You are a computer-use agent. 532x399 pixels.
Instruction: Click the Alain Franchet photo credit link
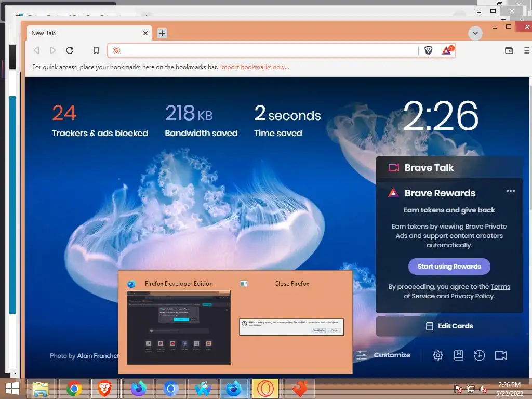point(98,355)
